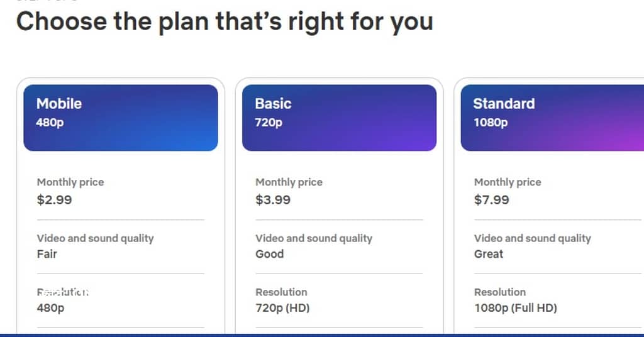
Task: Click Monthly price label in Basic card
Action: coord(289,182)
